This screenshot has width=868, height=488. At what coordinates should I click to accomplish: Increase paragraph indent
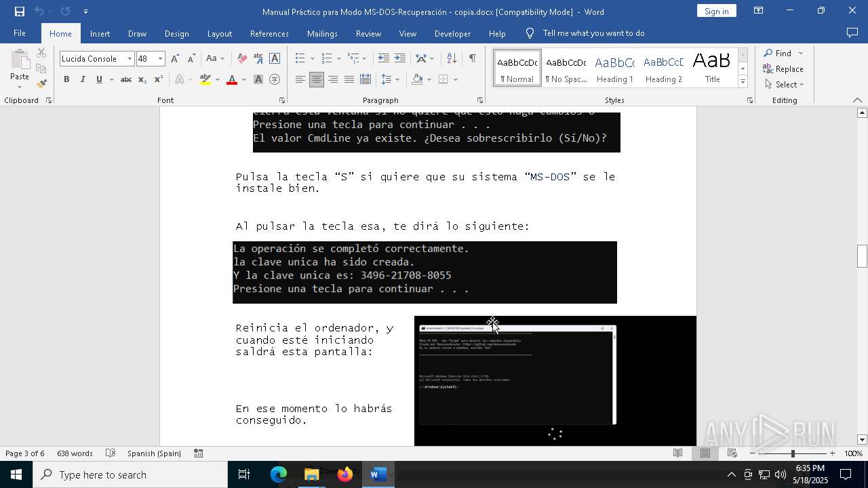400,59
